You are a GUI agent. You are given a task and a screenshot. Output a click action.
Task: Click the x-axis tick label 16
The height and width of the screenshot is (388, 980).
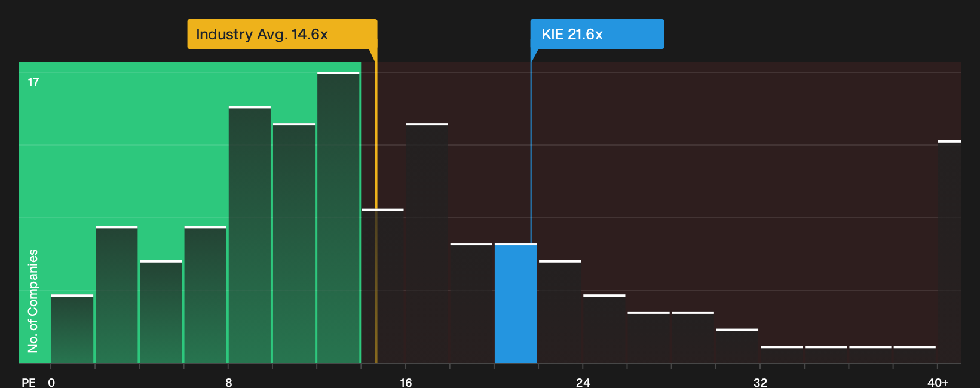(x=406, y=382)
